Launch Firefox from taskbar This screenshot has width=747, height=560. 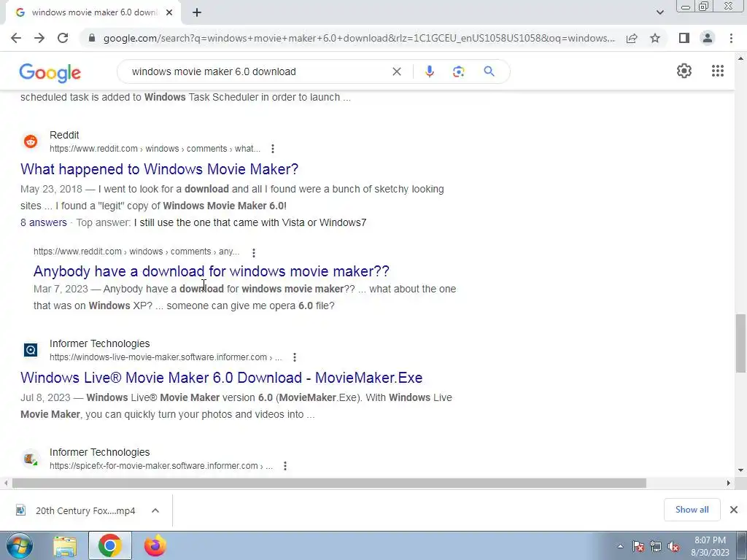click(x=155, y=545)
